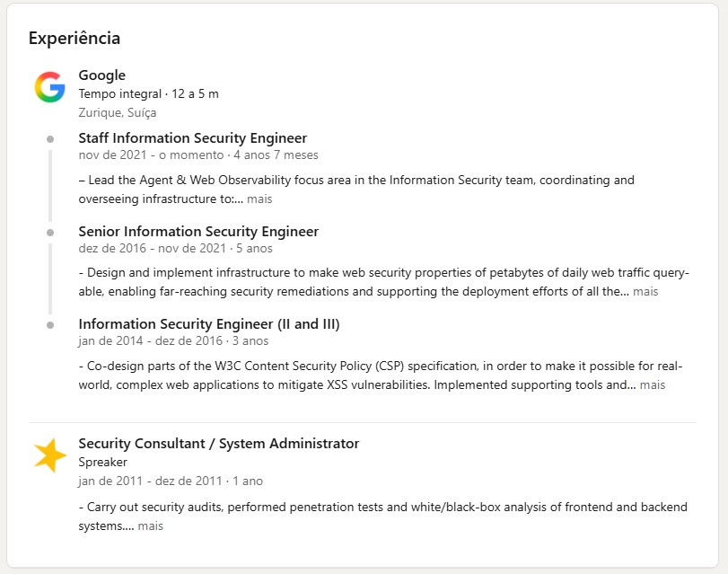Show more of Information Security Engineer II and III description
728x574 pixels.
point(653,384)
